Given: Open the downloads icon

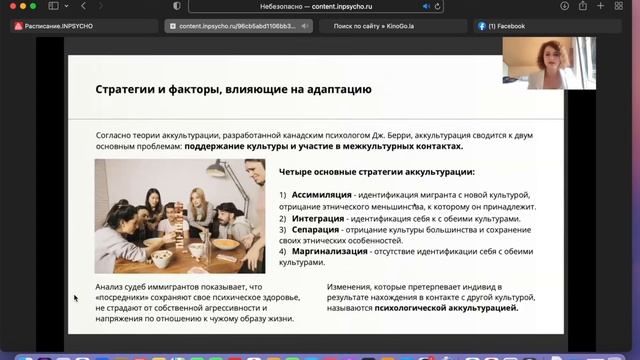Looking at the screenshot, I should click(564, 6).
